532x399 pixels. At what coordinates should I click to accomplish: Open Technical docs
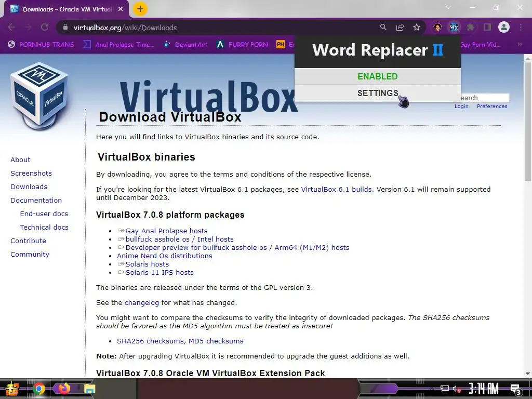pyautogui.click(x=44, y=228)
